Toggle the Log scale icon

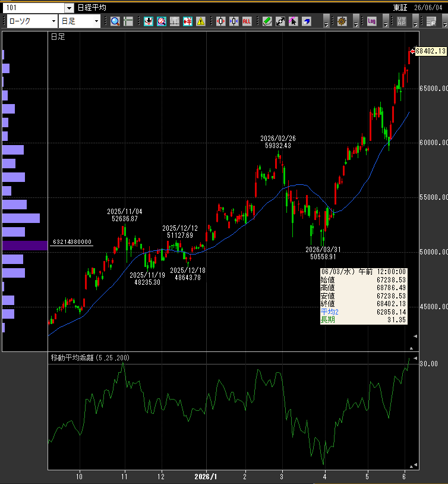pyautogui.click(x=372, y=21)
